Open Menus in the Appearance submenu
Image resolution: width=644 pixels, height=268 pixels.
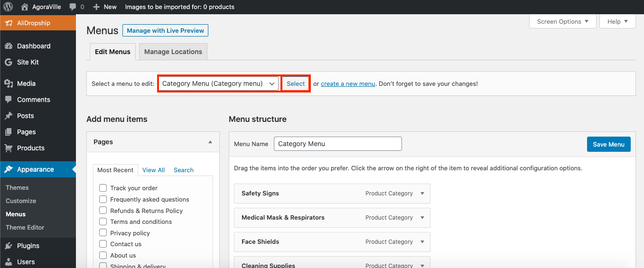tap(16, 214)
